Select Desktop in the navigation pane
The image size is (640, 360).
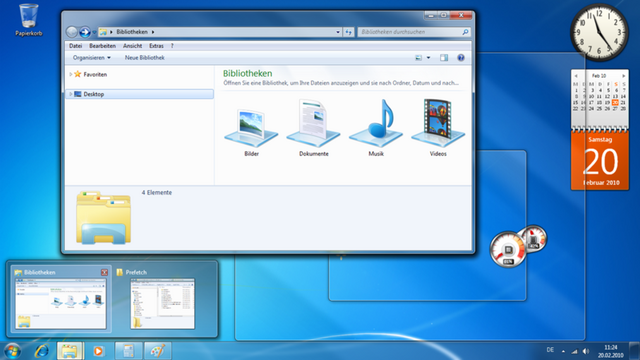click(x=93, y=94)
